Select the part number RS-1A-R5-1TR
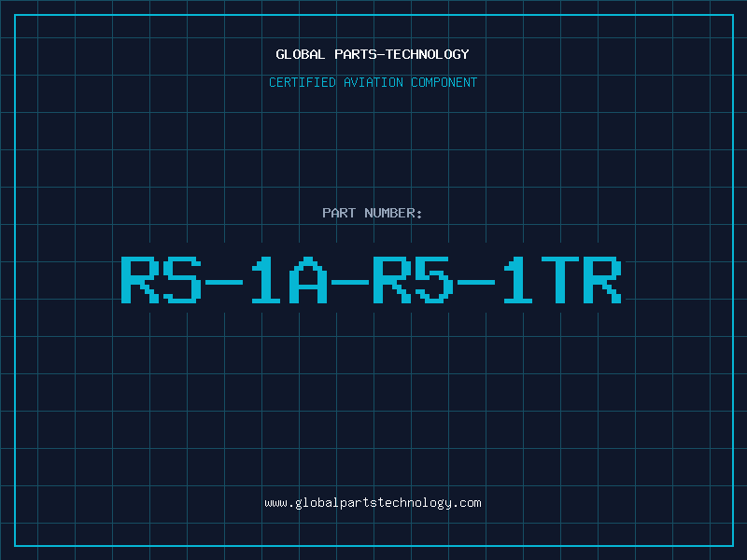 (371, 279)
